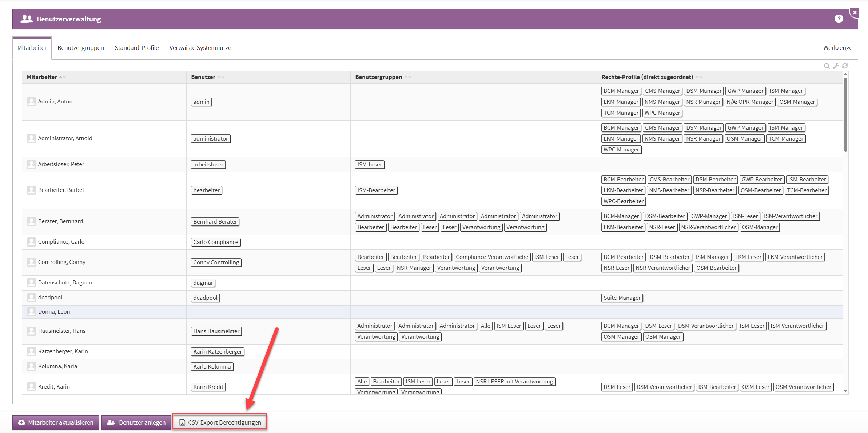Switch to Benutzergruppen tab
This screenshot has height=433, width=868.
[x=80, y=48]
